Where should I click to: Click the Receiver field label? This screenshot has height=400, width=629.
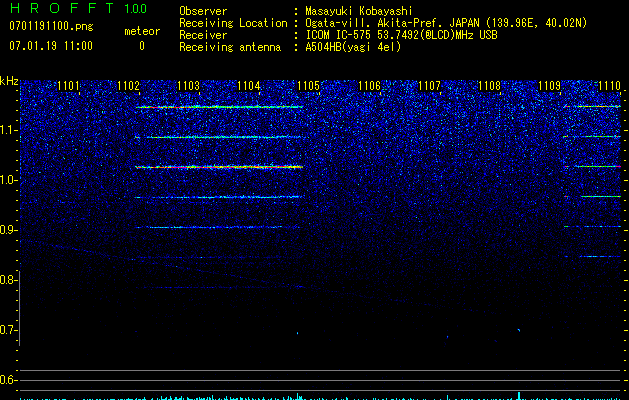[x=203, y=35]
